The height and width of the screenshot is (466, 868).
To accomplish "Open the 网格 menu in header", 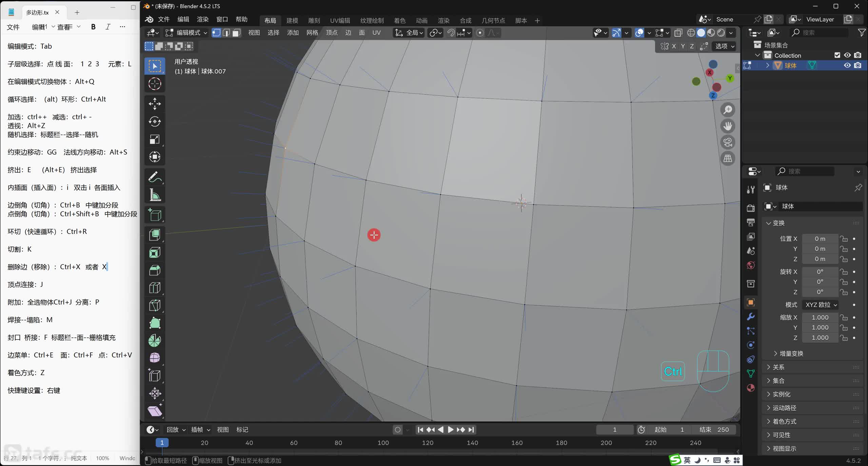I will tap(312, 33).
